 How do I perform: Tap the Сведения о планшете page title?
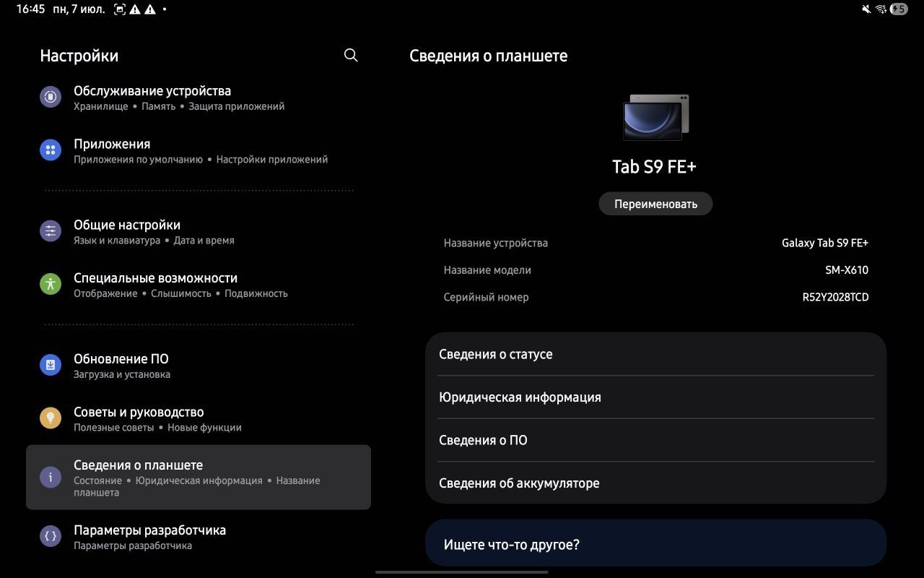(489, 56)
